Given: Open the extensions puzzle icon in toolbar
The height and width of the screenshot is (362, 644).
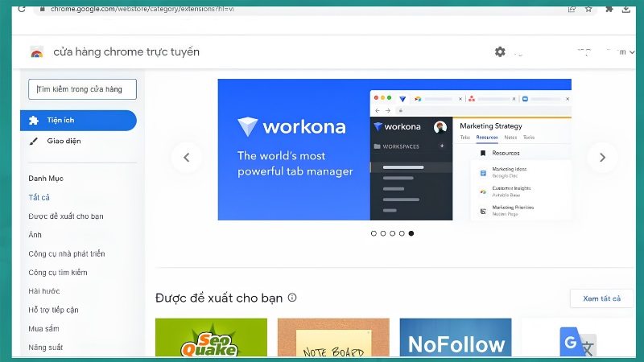Looking at the screenshot, I should click(609, 9).
